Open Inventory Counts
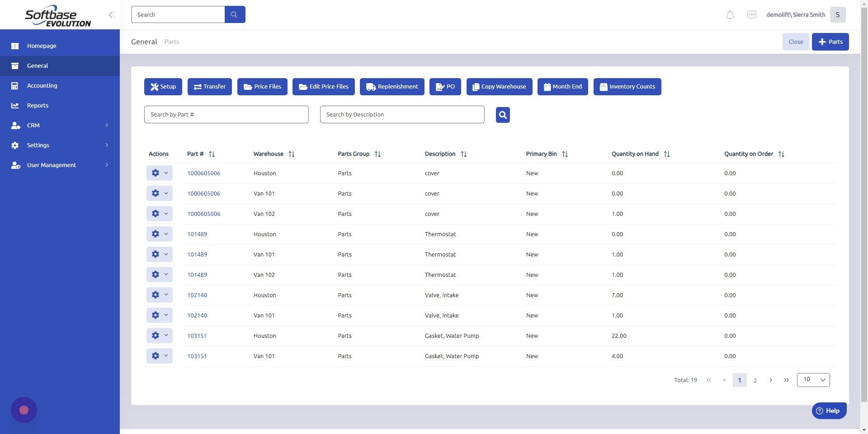Image resolution: width=868 pixels, height=434 pixels. [627, 86]
